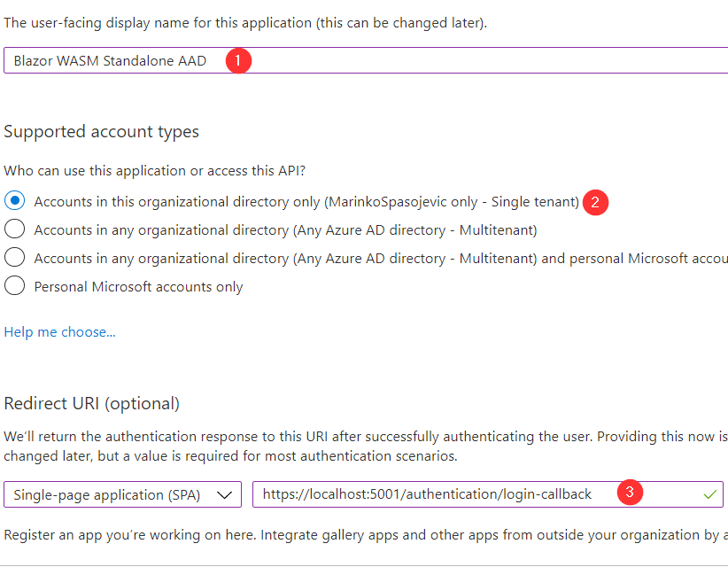Image resolution: width=728 pixels, height=567 pixels.
Task: Select the single tenant organizational directory option
Action: pyautogui.click(x=15, y=202)
